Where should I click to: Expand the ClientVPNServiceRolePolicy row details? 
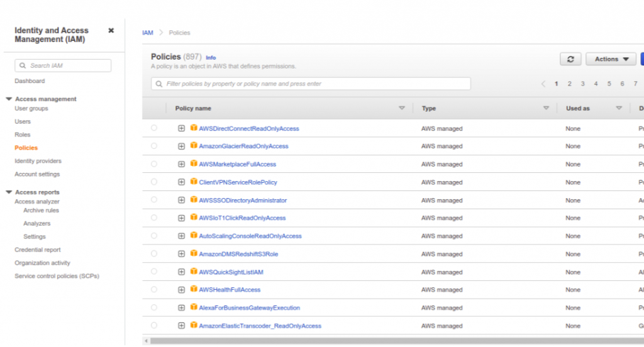[x=181, y=182]
